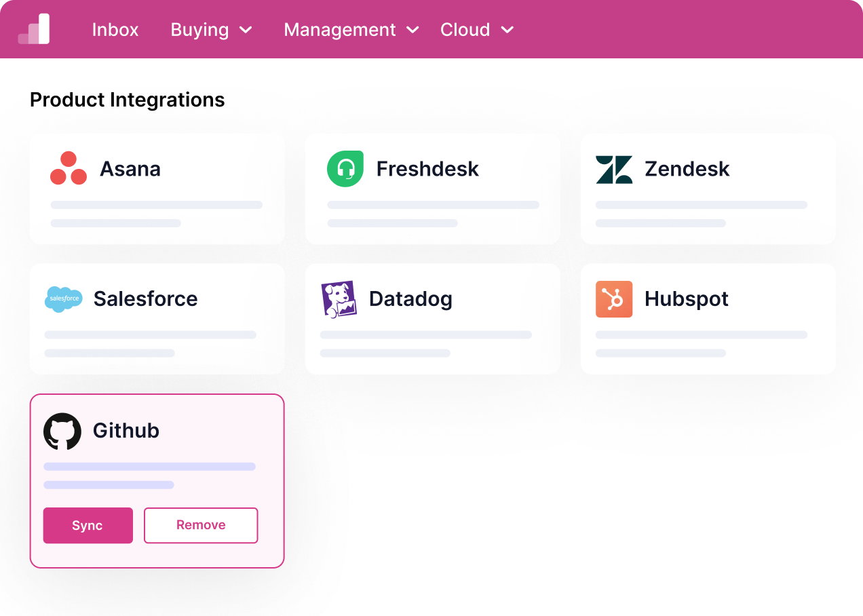Sync the Github integration
Screen dimensions: 863x616
pyautogui.click(x=88, y=526)
